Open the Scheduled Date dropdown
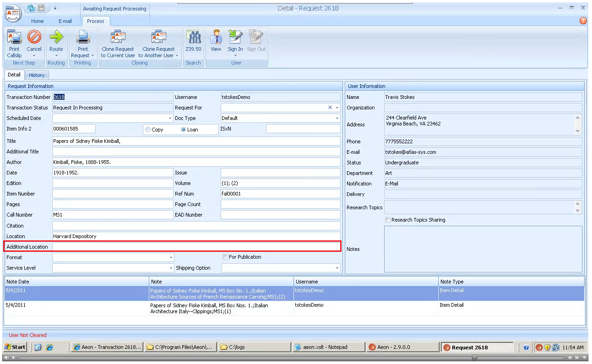 click(x=170, y=118)
